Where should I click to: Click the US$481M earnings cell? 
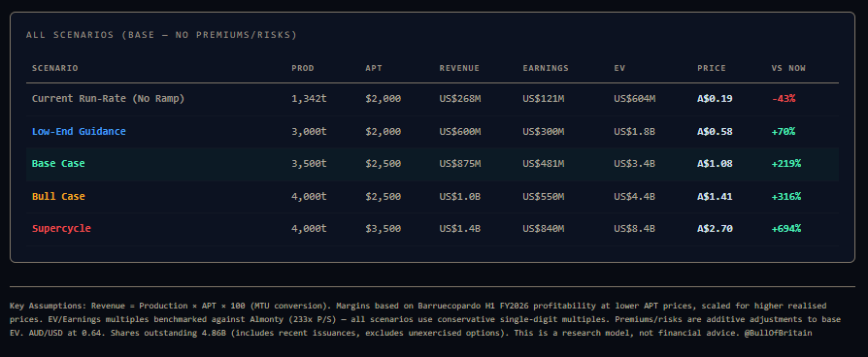(x=544, y=164)
